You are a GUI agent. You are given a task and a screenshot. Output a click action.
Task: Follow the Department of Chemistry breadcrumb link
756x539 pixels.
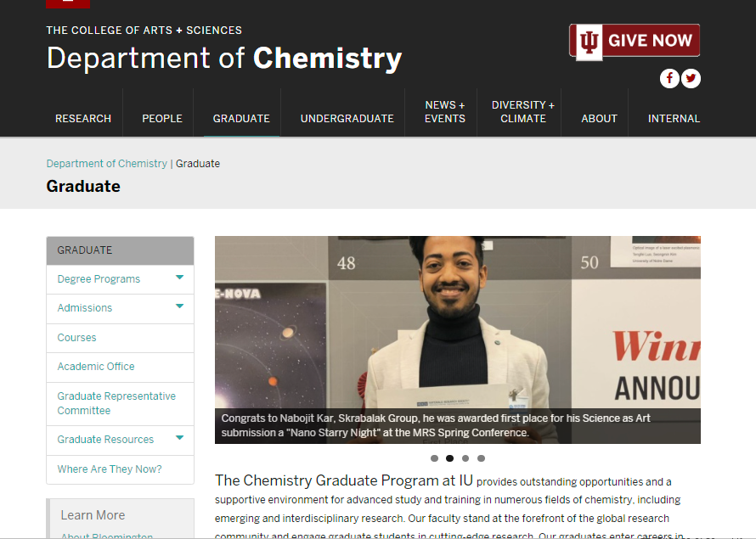(x=106, y=164)
